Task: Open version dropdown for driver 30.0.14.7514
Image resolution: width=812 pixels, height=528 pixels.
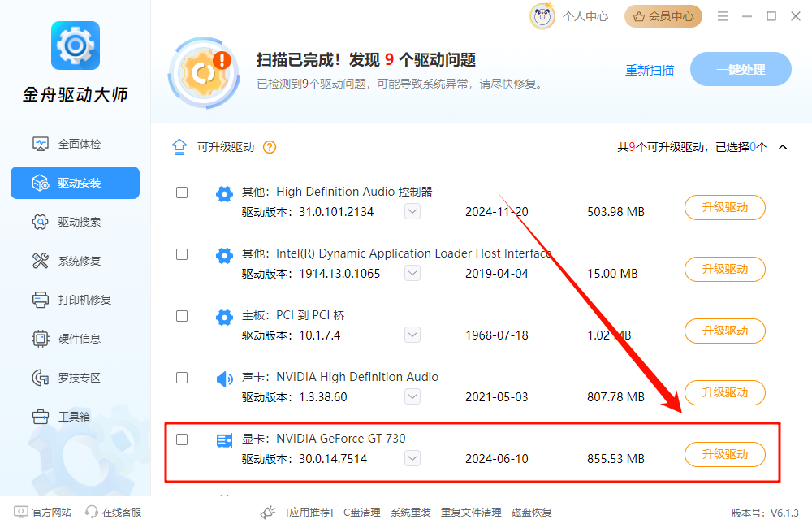Action: pyautogui.click(x=412, y=458)
